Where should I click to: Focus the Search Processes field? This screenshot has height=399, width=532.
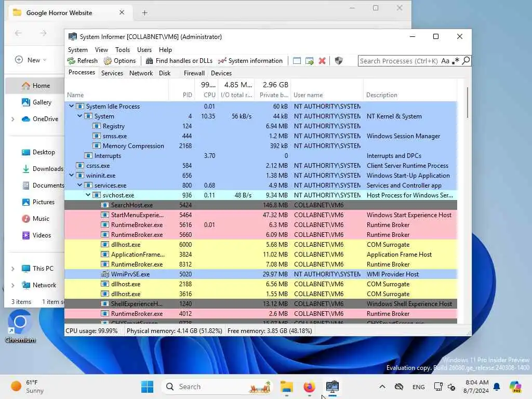point(399,61)
